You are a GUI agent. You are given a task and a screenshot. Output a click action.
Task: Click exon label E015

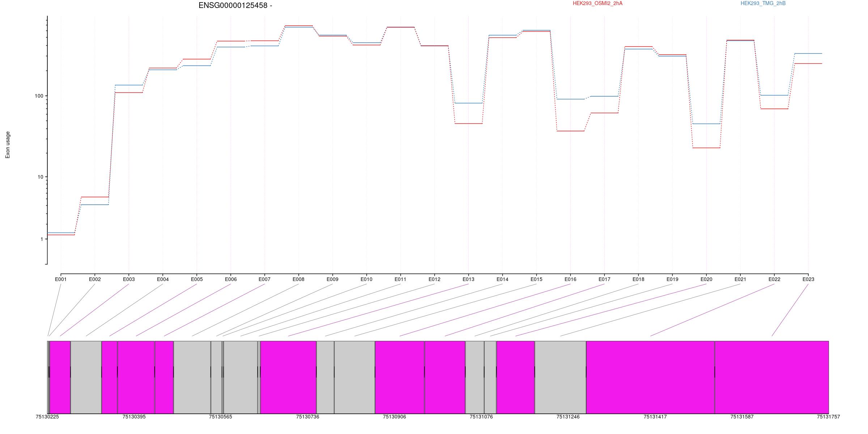coord(536,279)
